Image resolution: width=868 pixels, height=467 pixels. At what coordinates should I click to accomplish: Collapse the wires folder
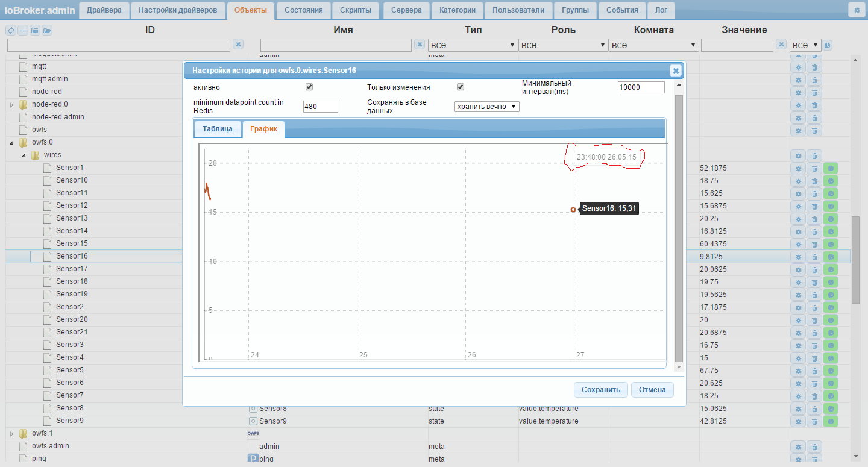[24, 155]
